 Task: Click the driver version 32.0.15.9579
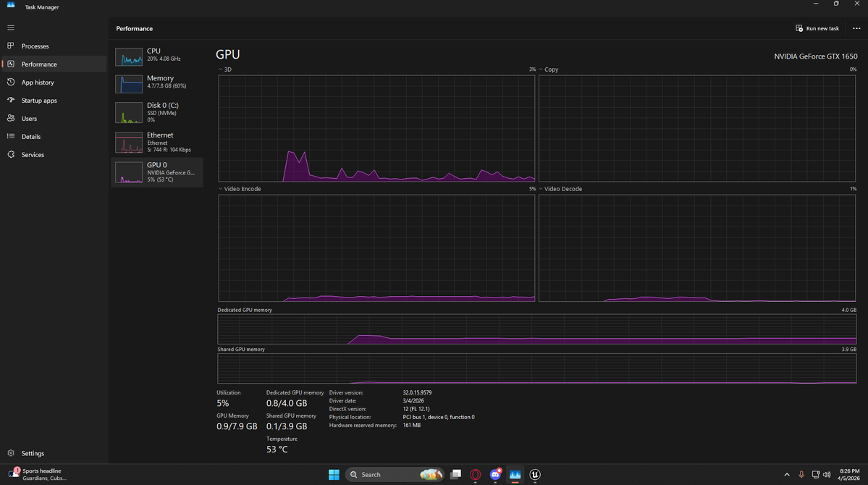[x=417, y=392]
